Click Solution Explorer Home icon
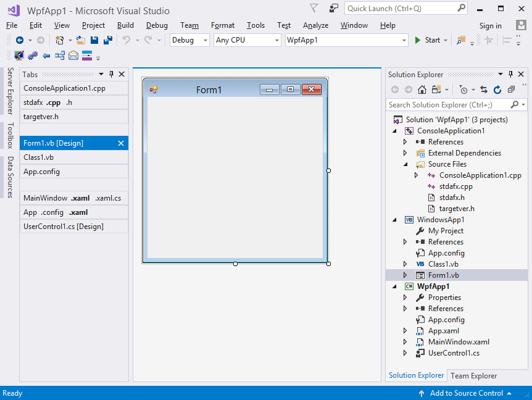This screenshot has width=532, height=400. click(422, 90)
